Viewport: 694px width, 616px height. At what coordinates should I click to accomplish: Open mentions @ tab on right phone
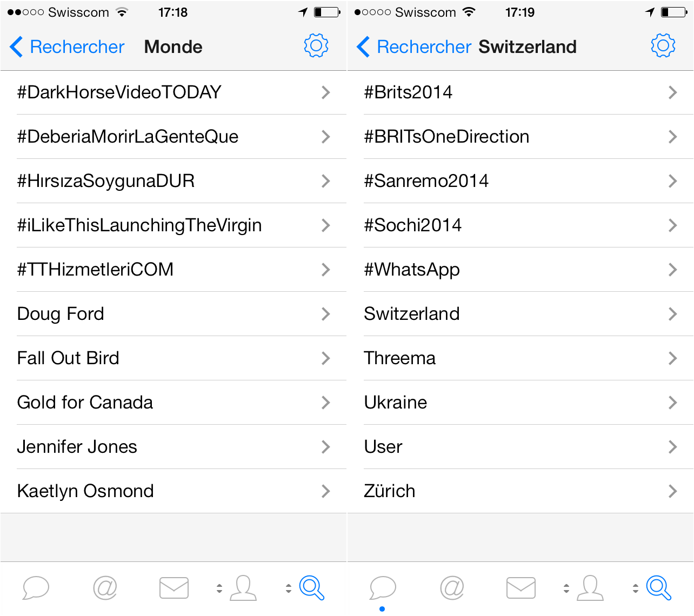click(x=452, y=588)
